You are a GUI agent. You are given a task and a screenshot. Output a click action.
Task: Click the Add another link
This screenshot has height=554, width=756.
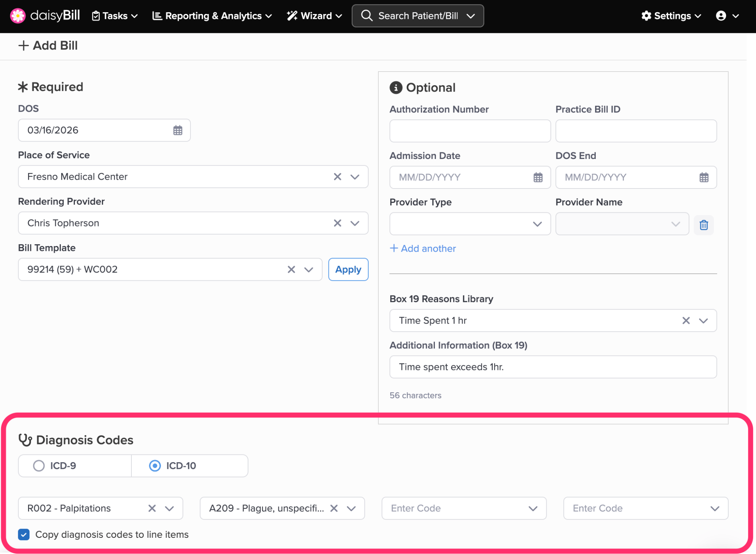pos(423,249)
